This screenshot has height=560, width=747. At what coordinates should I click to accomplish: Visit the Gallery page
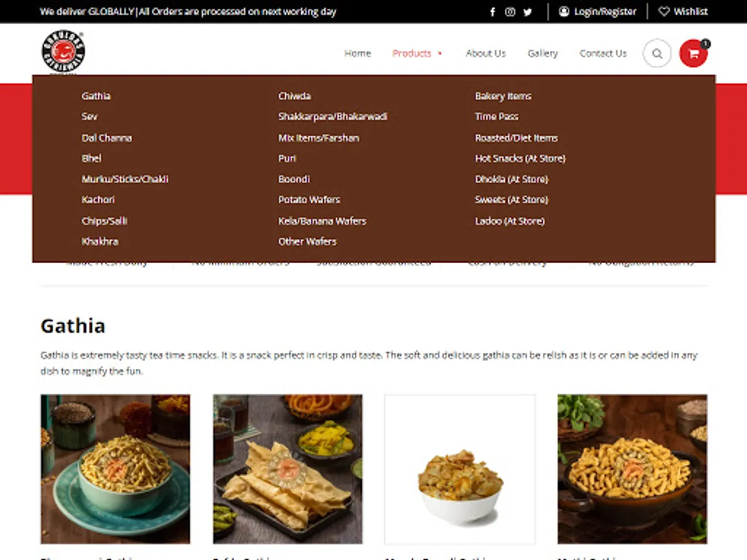pyautogui.click(x=543, y=54)
